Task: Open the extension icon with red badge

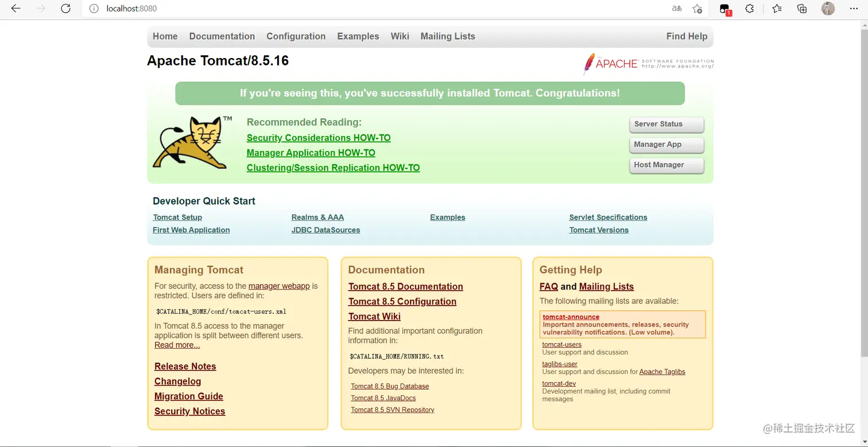Action: pos(725,9)
